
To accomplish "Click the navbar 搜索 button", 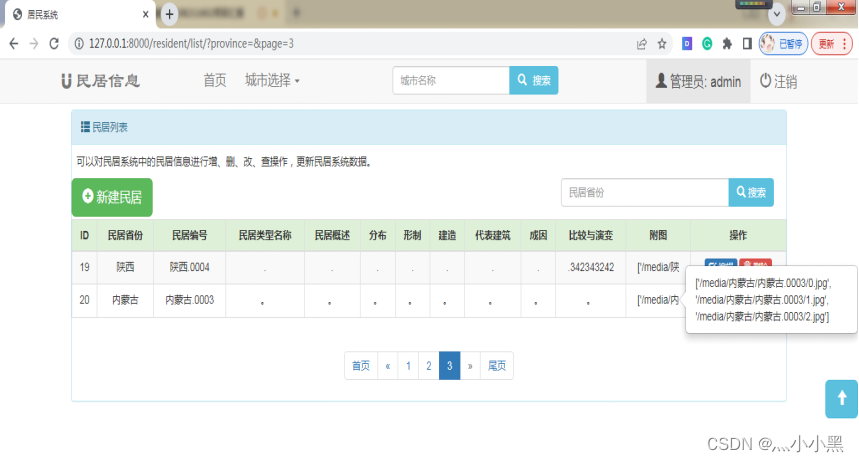I will coord(534,81).
